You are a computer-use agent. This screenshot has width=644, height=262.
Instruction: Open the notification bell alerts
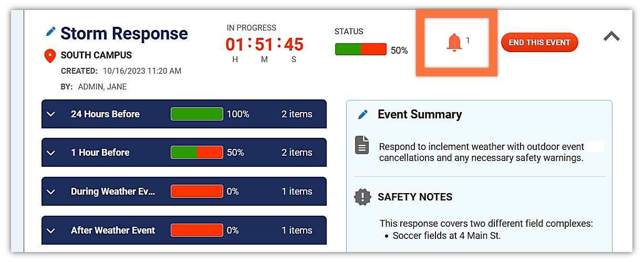pyautogui.click(x=454, y=43)
